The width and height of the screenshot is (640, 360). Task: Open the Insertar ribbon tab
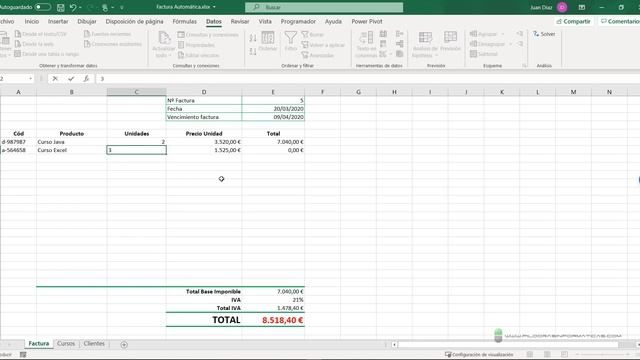click(58, 21)
